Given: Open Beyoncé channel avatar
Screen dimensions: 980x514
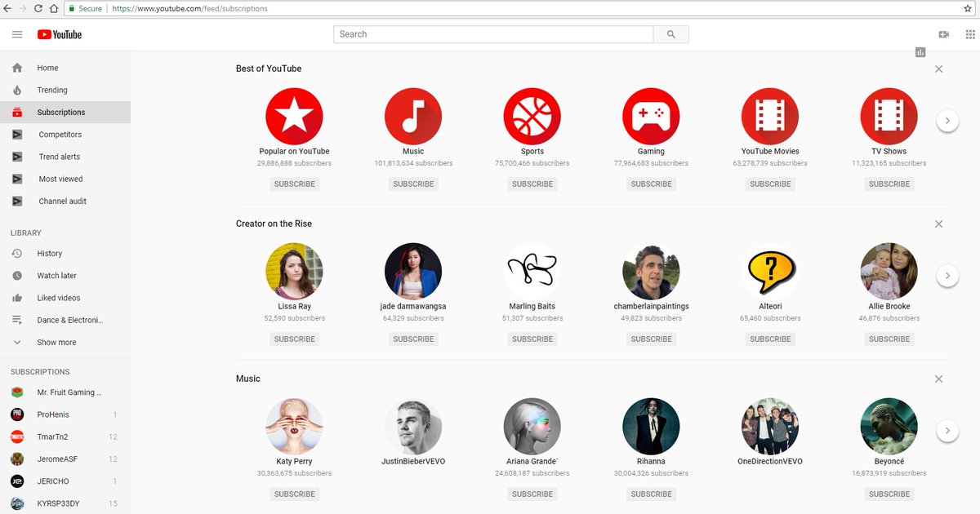Looking at the screenshot, I should 889,427.
